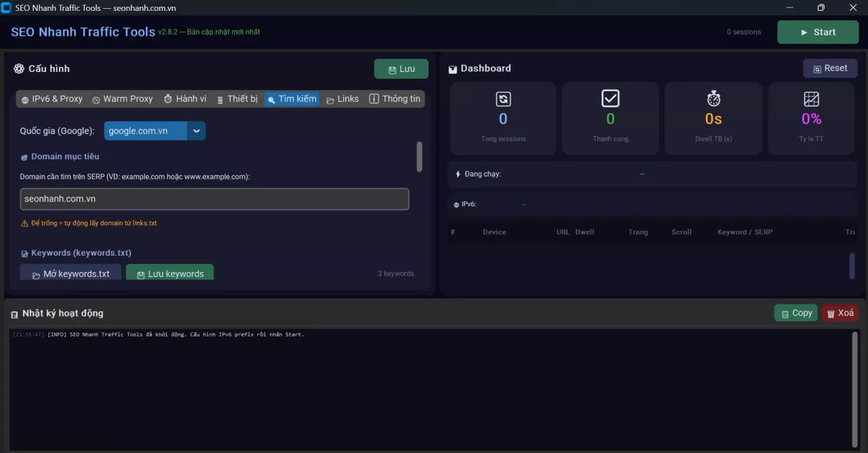Image resolution: width=868 pixels, height=453 pixels.
Task: Click the app logo in title bar
Action: pyautogui.click(x=7, y=8)
